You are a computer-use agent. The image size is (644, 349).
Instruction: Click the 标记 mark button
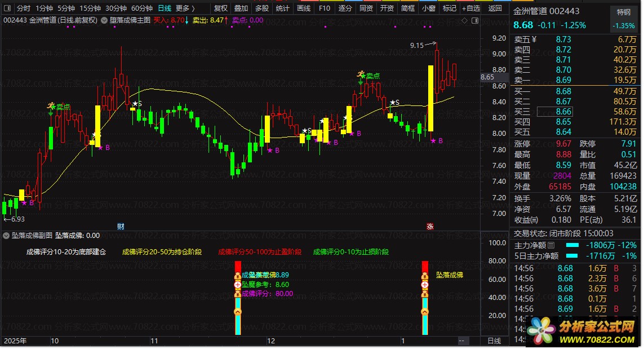449,8
